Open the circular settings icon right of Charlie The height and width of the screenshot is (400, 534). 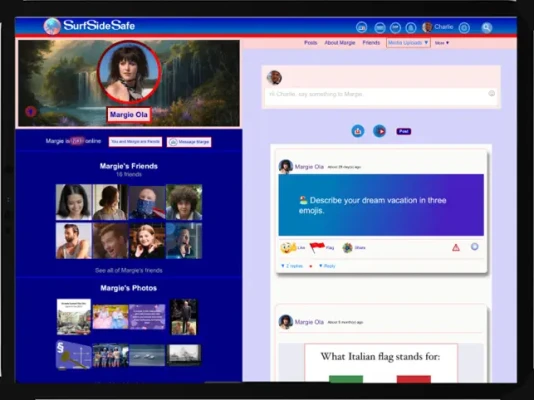coord(464,28)
